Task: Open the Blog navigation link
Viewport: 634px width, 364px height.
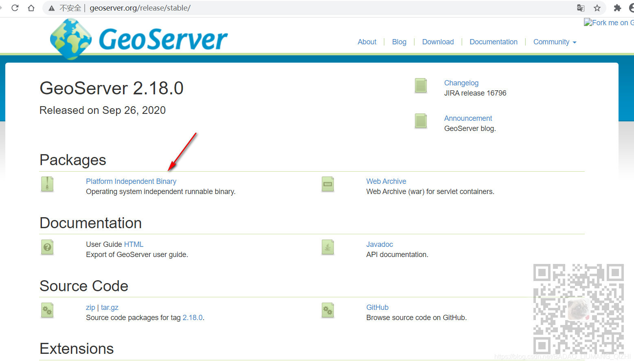Action: [x=399, y=42]
